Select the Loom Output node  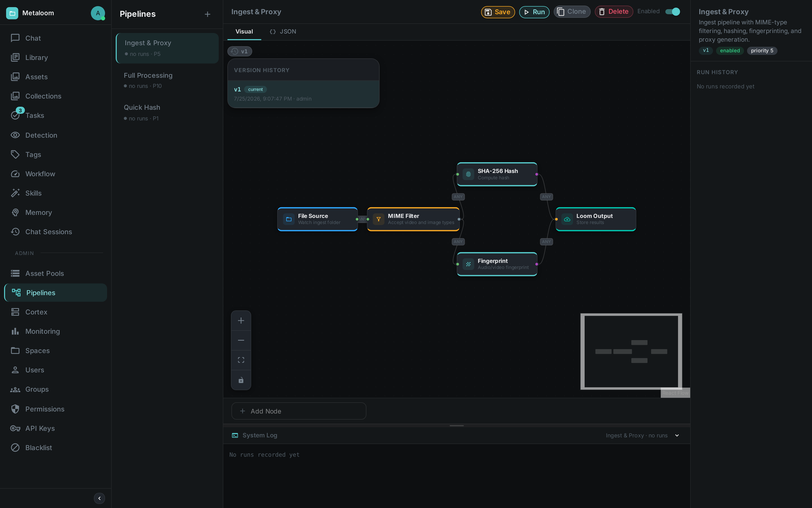596,219
